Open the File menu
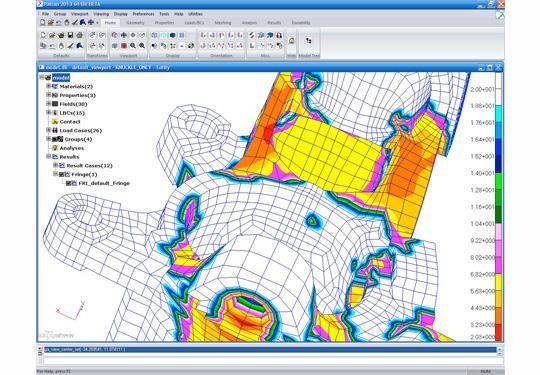The image size is (540, 375). [x=45, y=14]
